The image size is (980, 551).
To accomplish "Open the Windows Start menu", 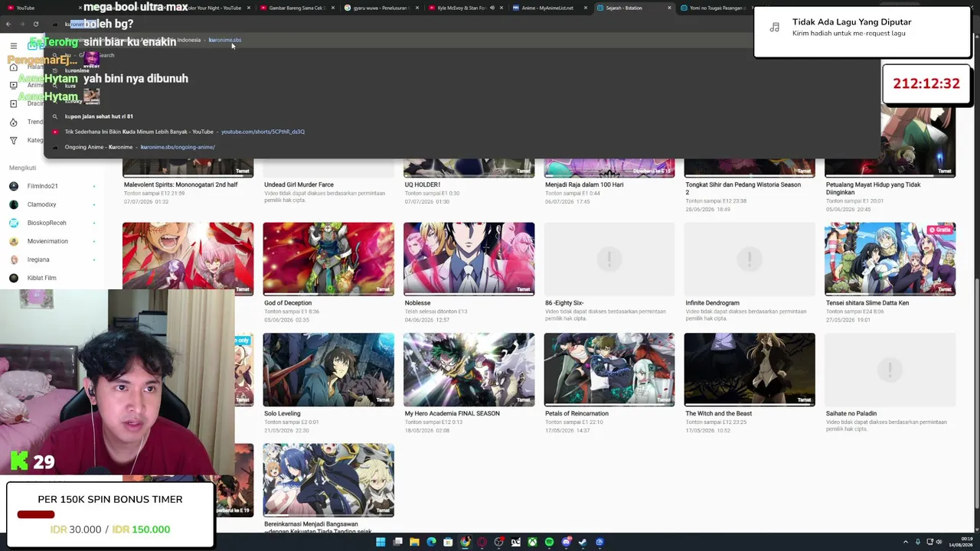I will click(x=381, y=542).
